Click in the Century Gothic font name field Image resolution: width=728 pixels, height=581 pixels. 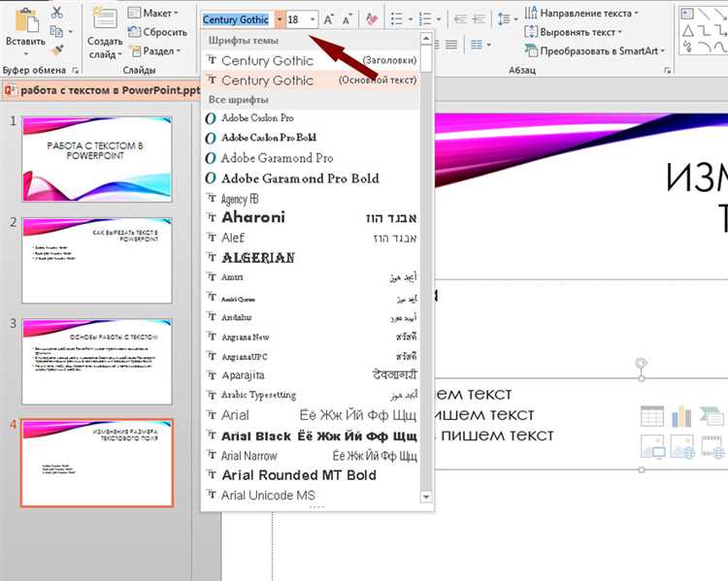(x=236, y=19)
